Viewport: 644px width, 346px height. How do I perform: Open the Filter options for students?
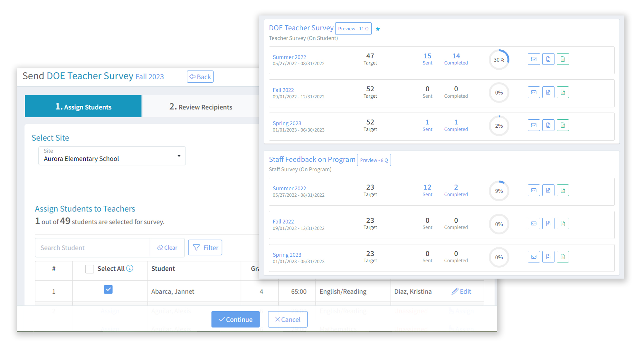coord(205,248)
